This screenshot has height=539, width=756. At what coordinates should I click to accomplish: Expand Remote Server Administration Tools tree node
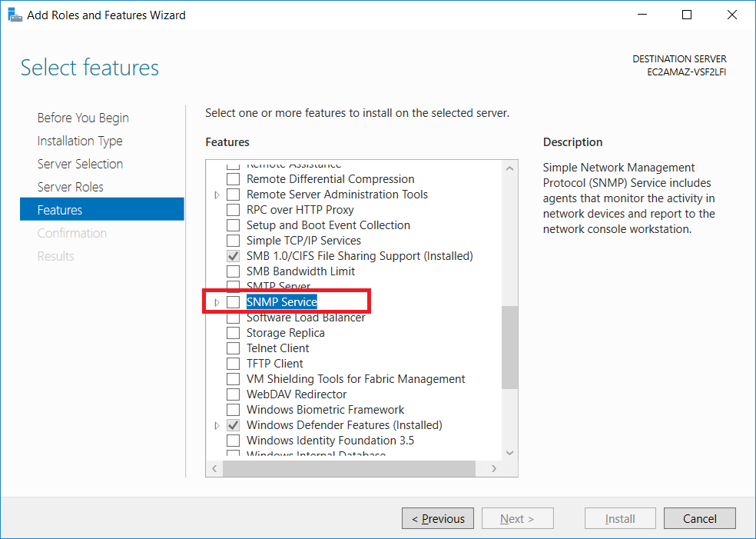click(x=217, y=195)
